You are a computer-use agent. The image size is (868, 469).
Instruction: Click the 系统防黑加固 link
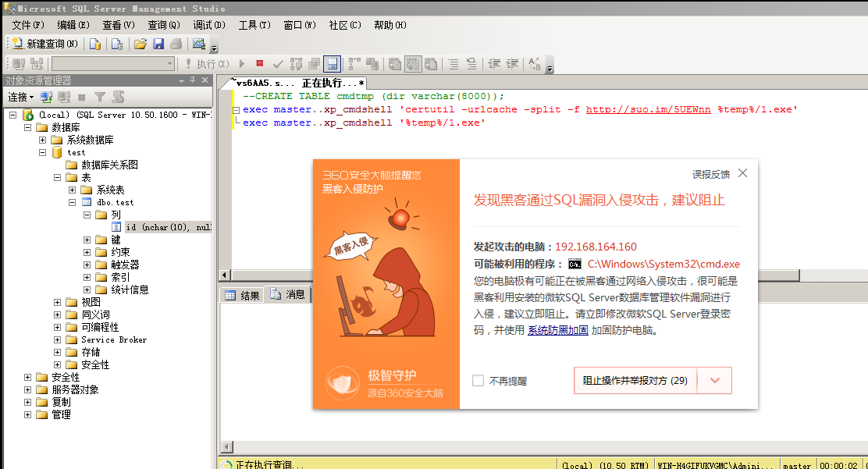(x=558, y=331)
